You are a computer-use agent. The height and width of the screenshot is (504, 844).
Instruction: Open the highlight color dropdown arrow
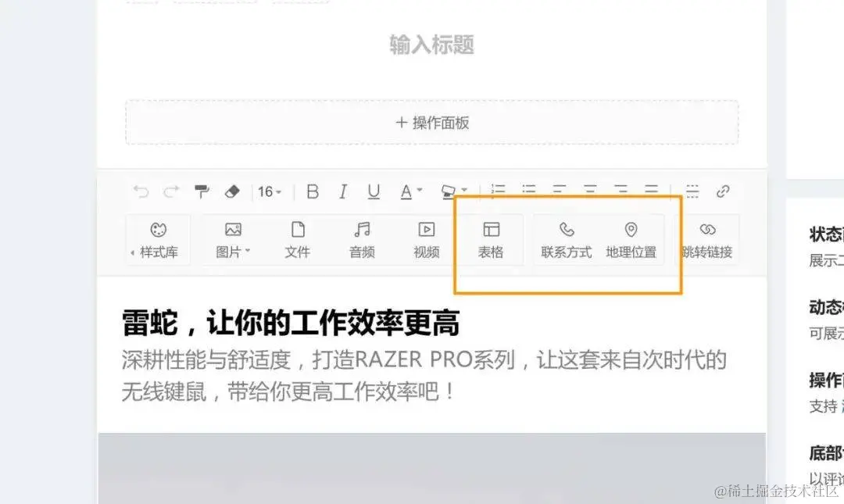point(464,190)
